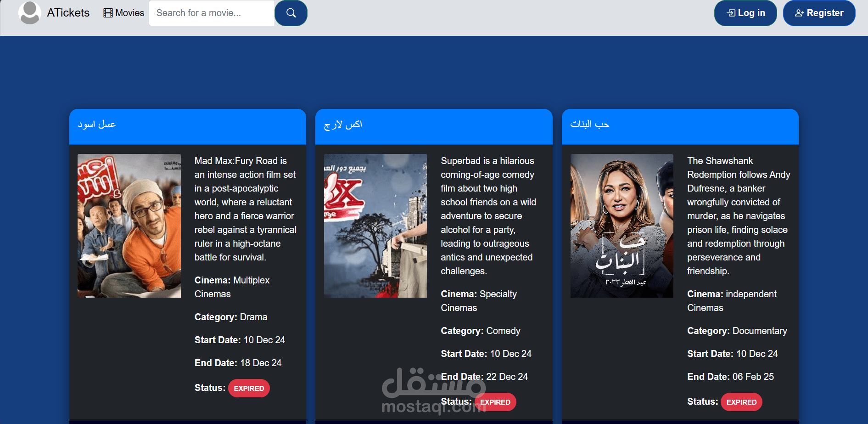Select the Mad Max:Fury Road description
Screen dimensions: 868x424
click(246, 209)
